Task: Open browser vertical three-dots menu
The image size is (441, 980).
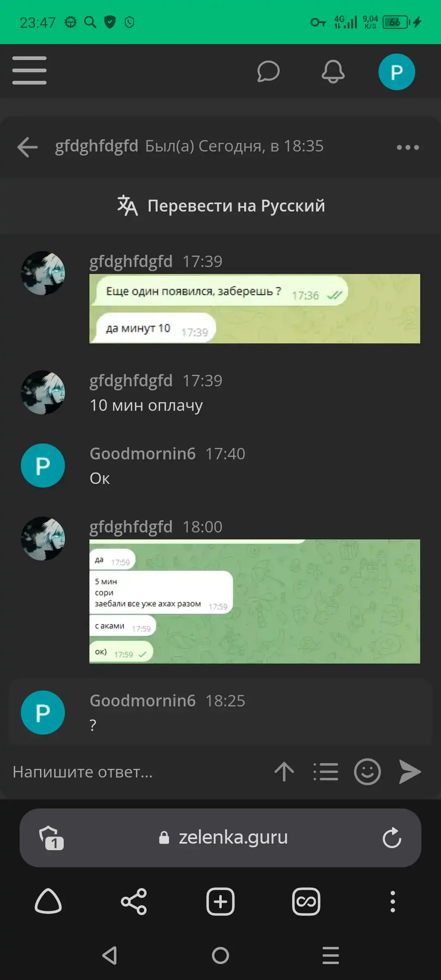Action: 393,902
